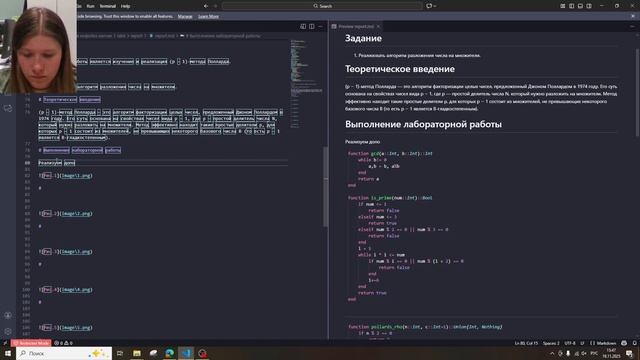Viewport: 640px width, 360px height.
Task: Click 'Выполнение лабораторной работы' preview heading
Action: coord(423,124)
